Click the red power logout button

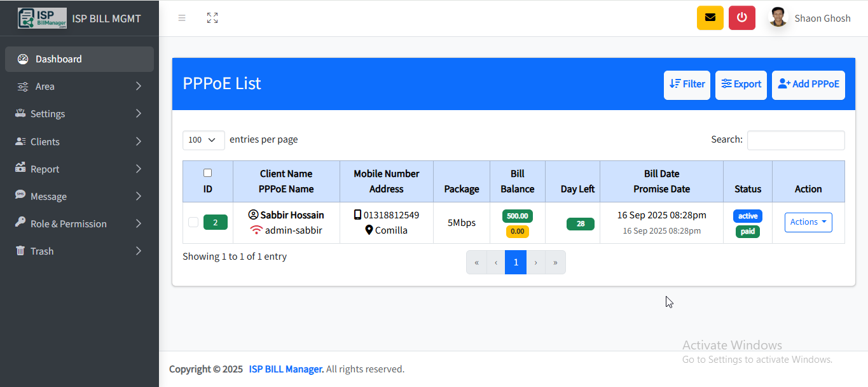point(741,18)
